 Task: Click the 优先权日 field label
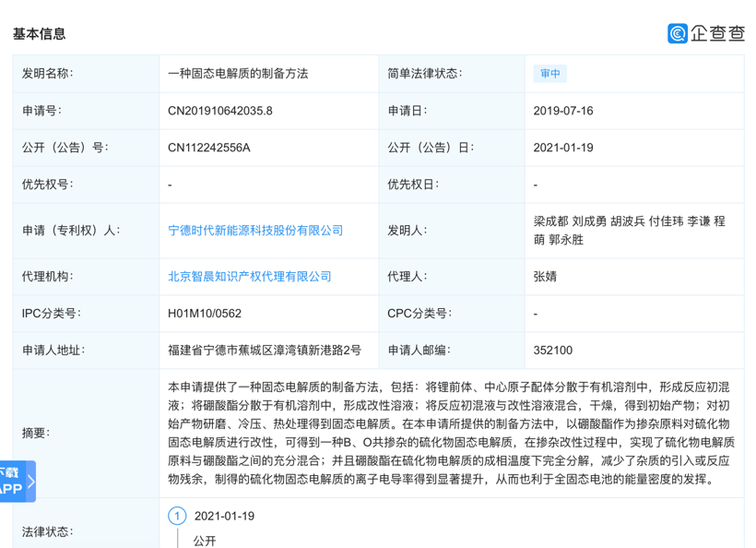click(x=413, y=185)
